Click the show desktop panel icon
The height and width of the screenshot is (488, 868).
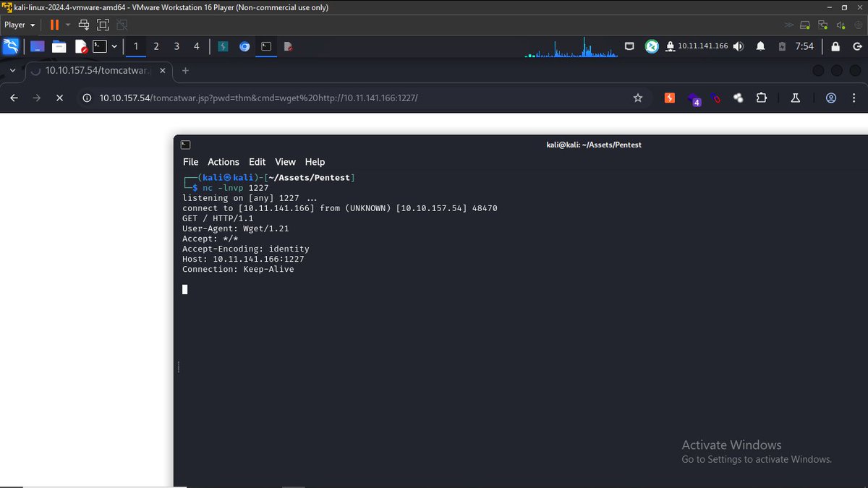(x=37, y=47)
